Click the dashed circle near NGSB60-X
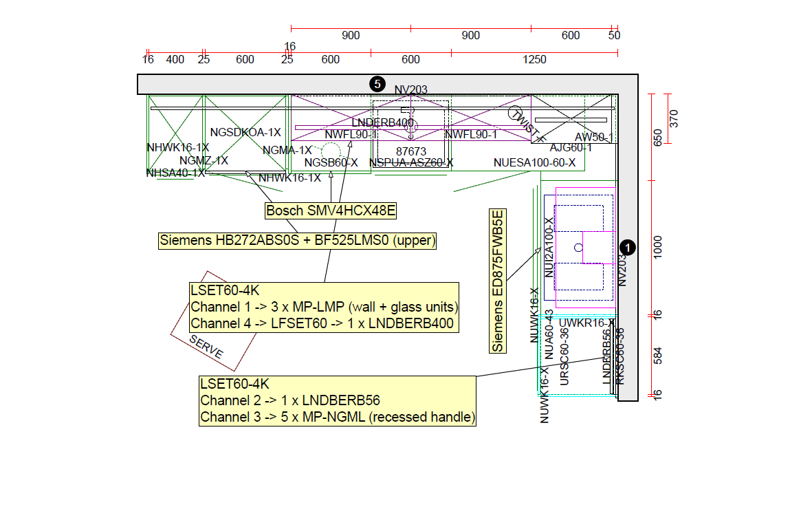Viewport: 812px width, 518px height. click(x=332, y=151)
